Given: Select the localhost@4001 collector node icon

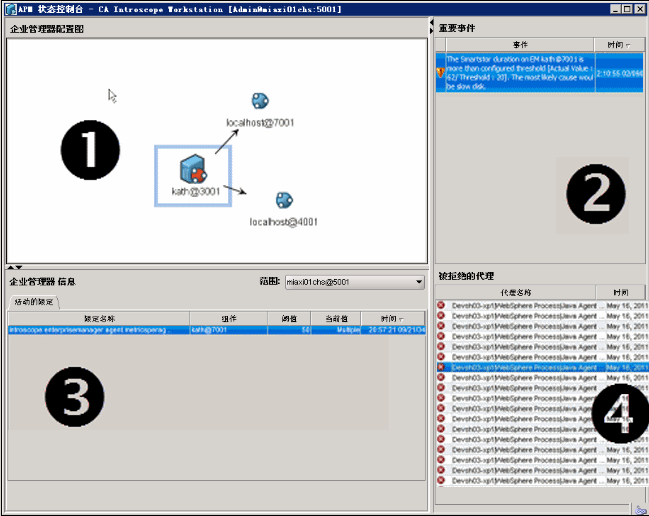Looking at the screenshot, I should pyautogui.click(x=284, y=200).
